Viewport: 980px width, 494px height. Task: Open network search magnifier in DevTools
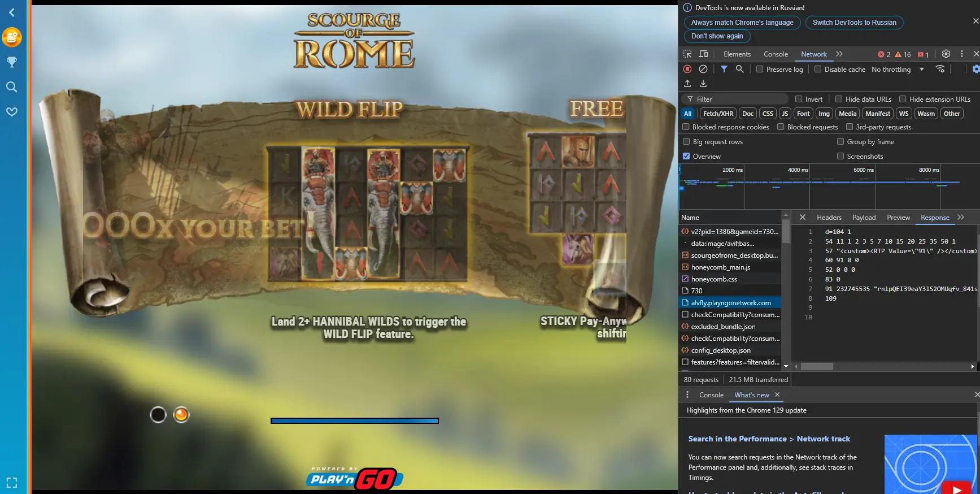[x=740, y=69]
